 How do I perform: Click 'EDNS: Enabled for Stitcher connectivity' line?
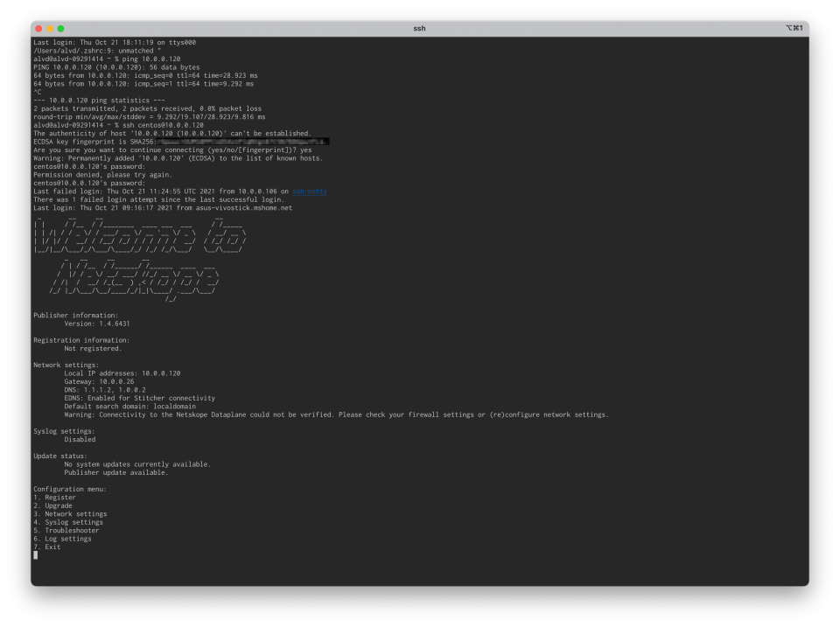pos(140,399)
